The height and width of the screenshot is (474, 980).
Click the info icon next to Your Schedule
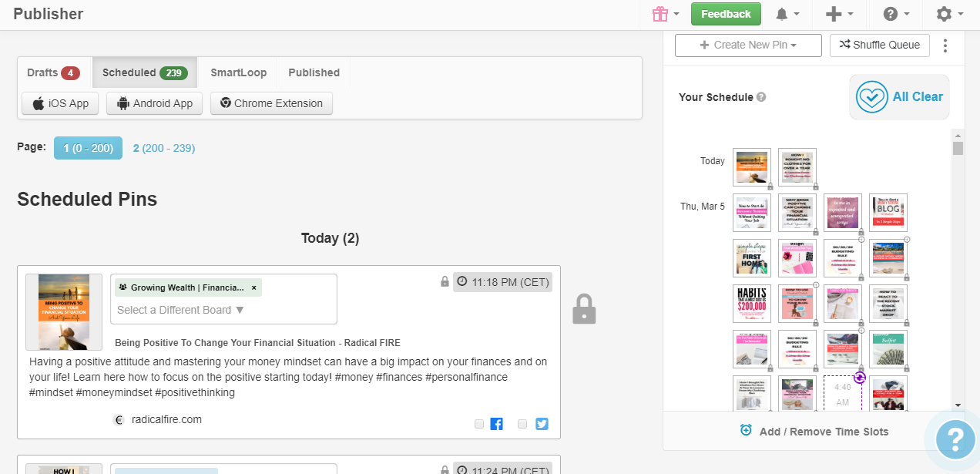761,97
